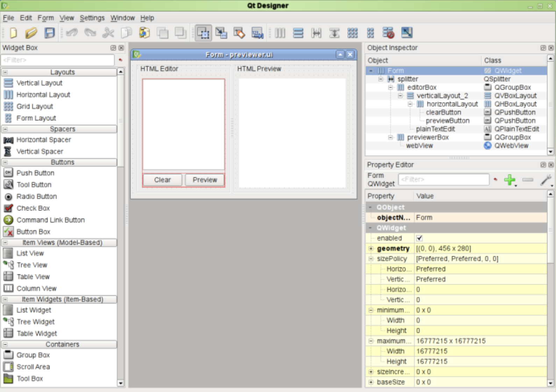Click the Undo arrow icon
Viewport: 556px width, 392px height.
(72, 33)
